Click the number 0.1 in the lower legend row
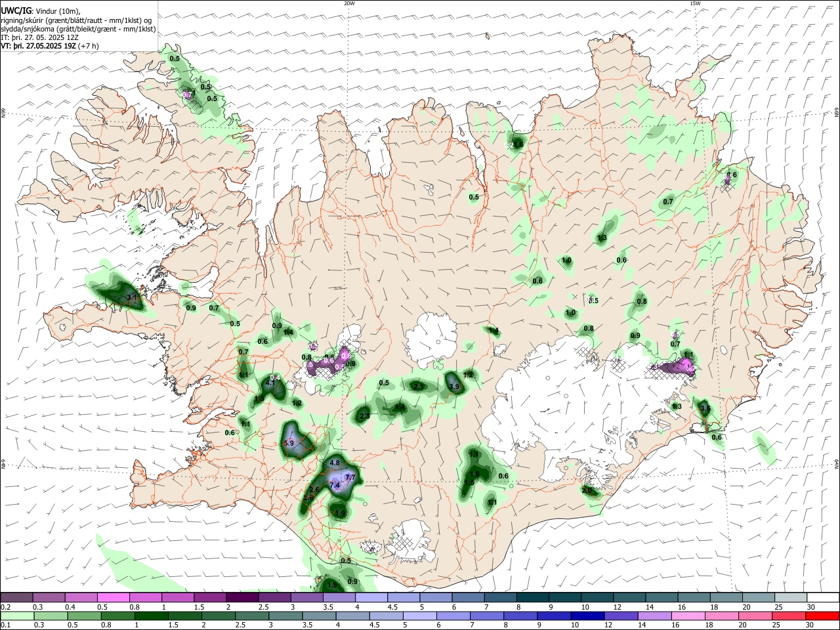This screenshot has width=840, height=630. coord(5,625)
